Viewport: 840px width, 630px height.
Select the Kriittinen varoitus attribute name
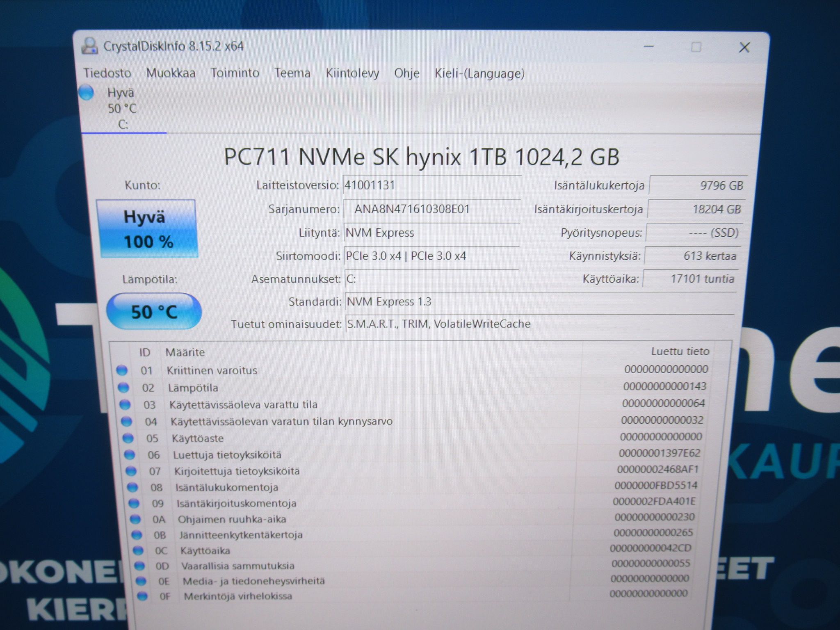point(212,370)
